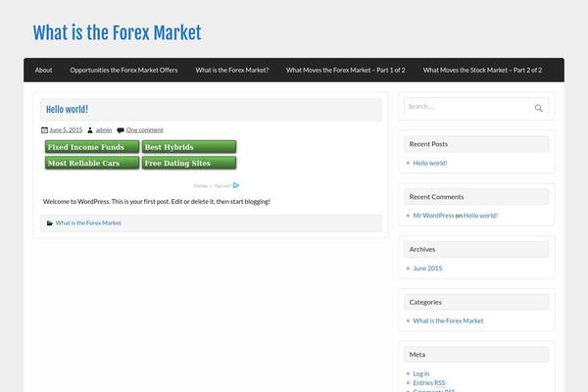
Task: Click the comment bubble icon
Action: pyautogui.click(x=121, y=130)
